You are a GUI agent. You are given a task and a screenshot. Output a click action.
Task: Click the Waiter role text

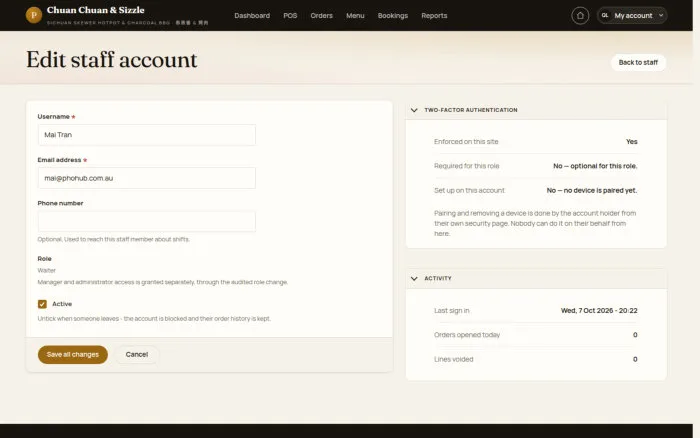46,270
